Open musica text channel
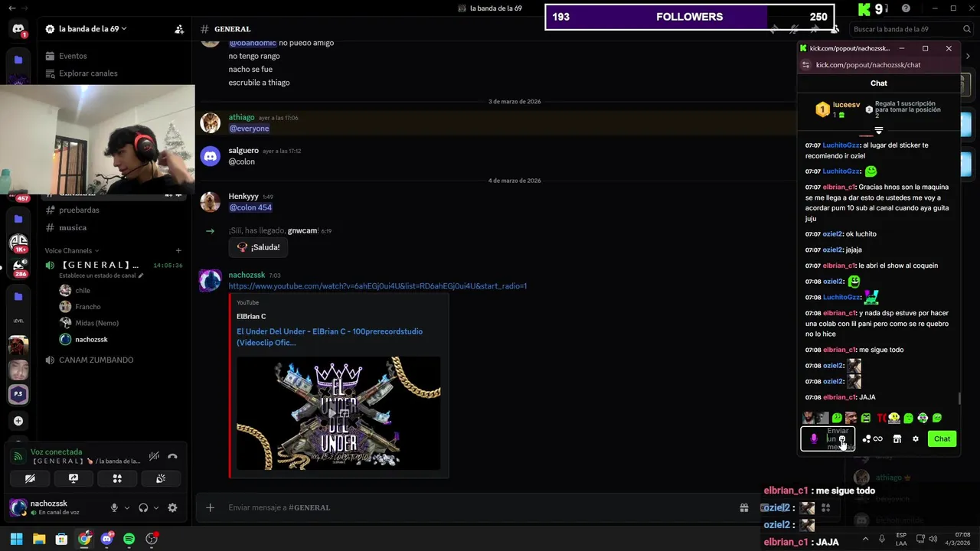 [x=73, y=227]
